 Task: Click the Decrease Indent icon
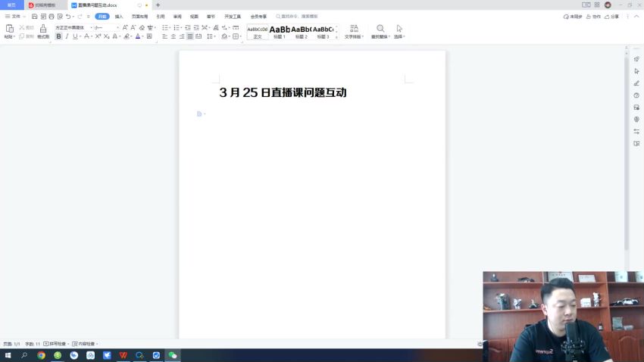(188, 27)
